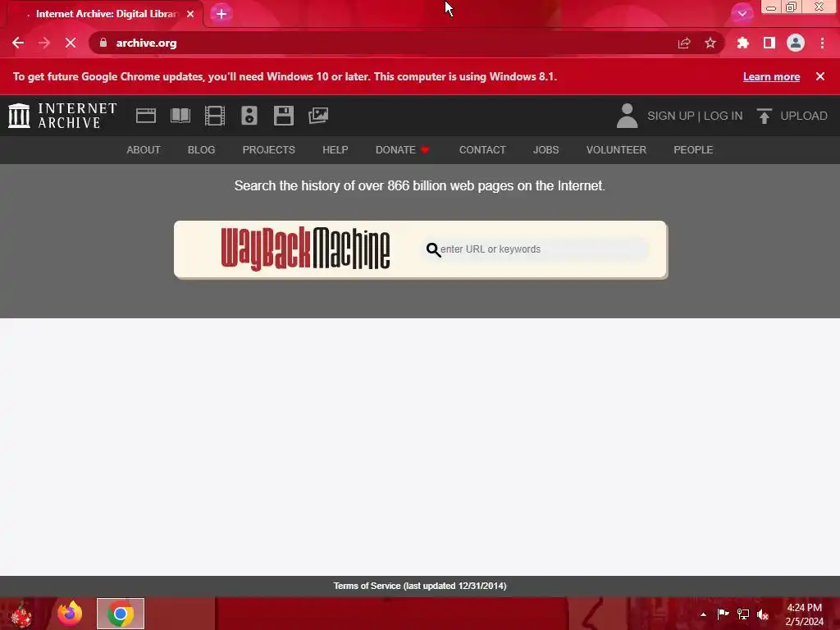Open the Action Center flag icon
The height and width of the screenshot is (630, 840).
click(x=723, y=614)
